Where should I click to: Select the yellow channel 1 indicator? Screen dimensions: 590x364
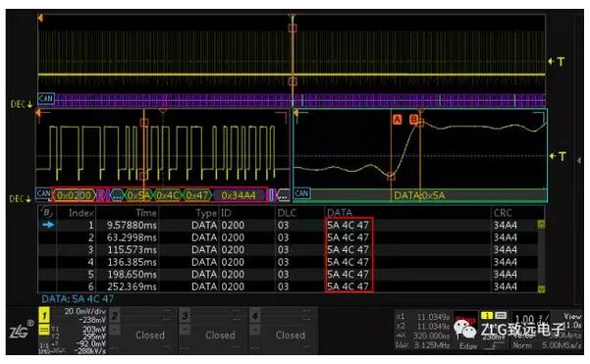point(44,315)
